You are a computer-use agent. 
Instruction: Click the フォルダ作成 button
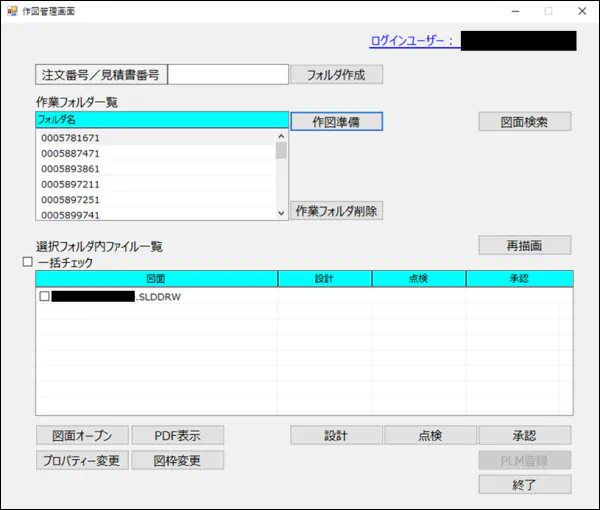point(336,74)
